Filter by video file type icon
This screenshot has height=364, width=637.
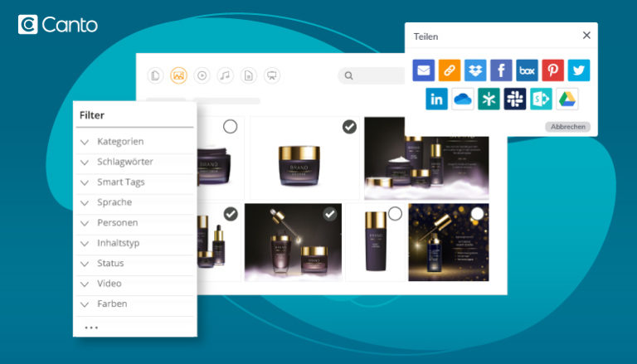tap(202, 75)
